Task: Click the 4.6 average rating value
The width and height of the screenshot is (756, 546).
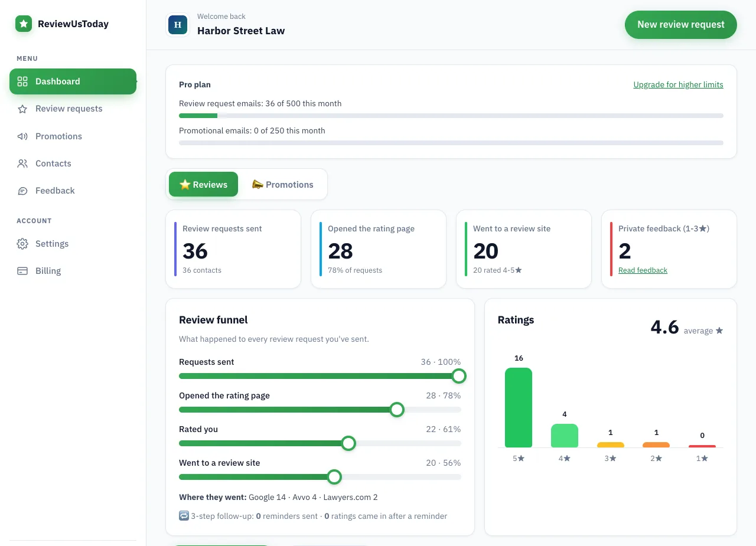Action: (664, 327)
